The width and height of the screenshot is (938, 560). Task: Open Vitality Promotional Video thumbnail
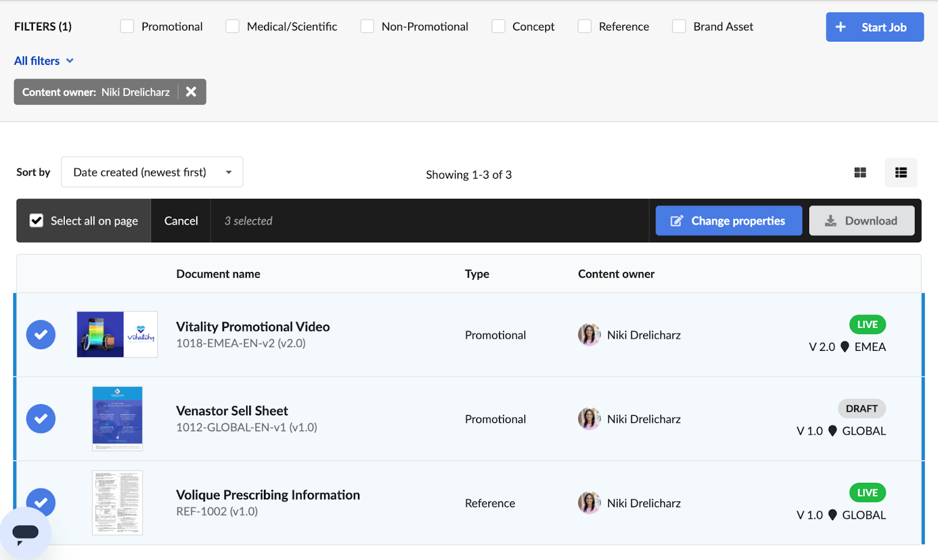pyautogui.click(x=117, y=334)
